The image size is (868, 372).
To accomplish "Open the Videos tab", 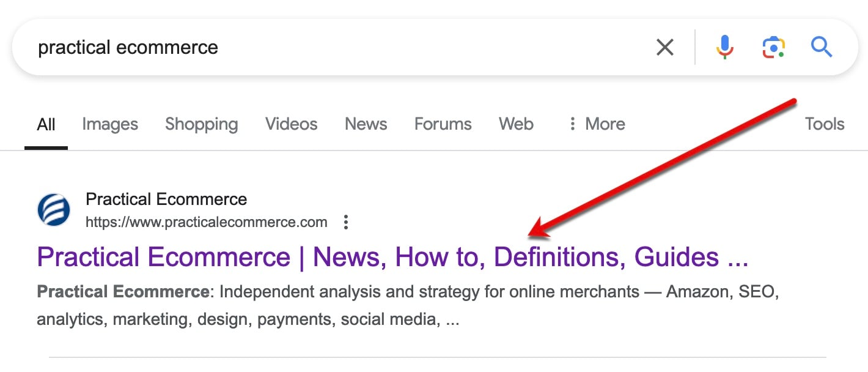I will point(291,124).
